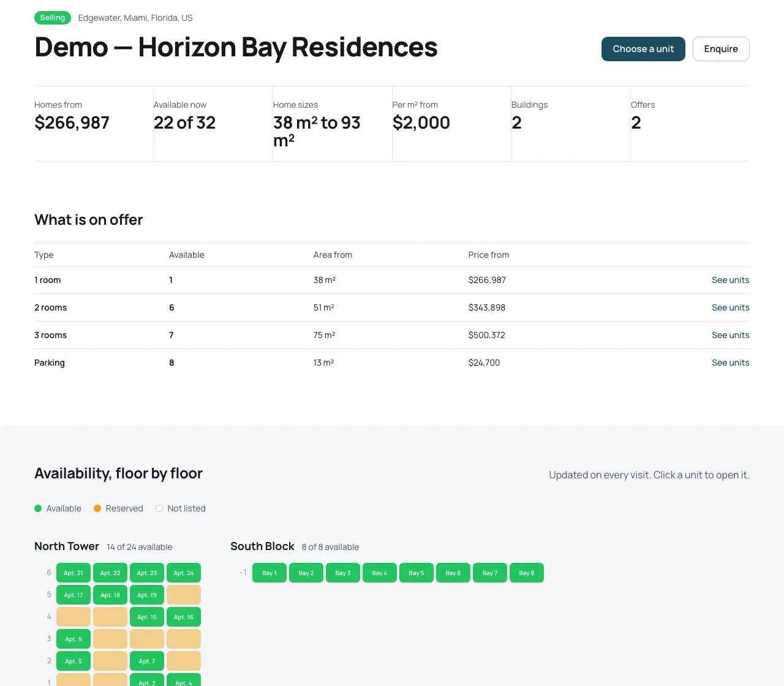See units for 2 rooms type

point(730,307)
